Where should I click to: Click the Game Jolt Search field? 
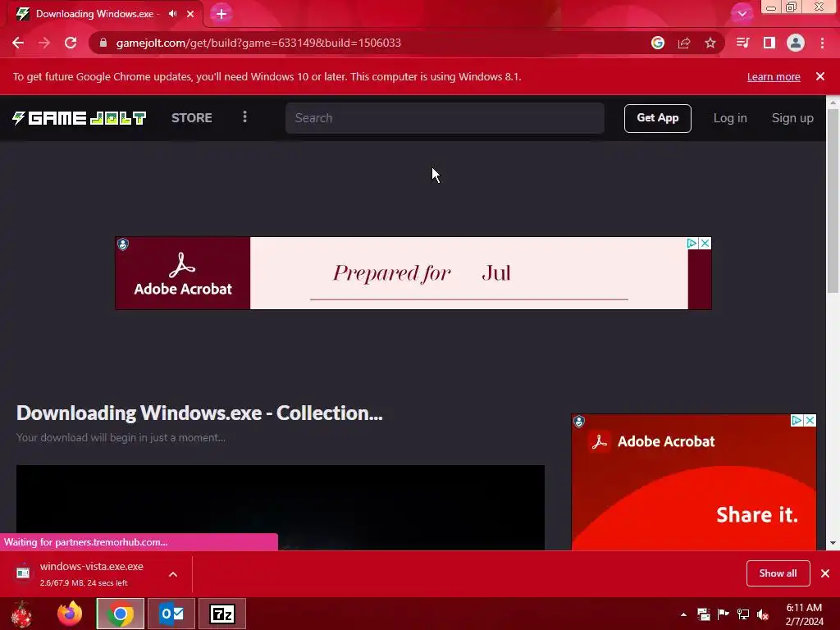coord(445,118)
